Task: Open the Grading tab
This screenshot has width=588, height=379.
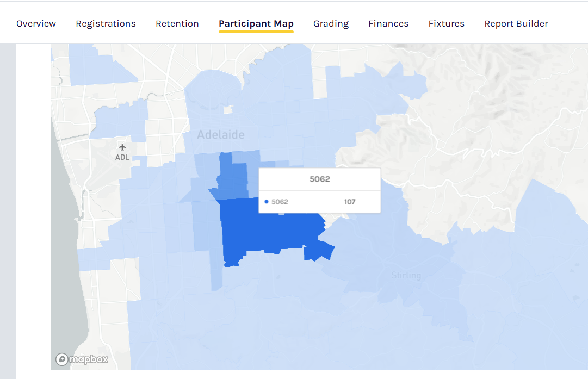Action: 331,23
